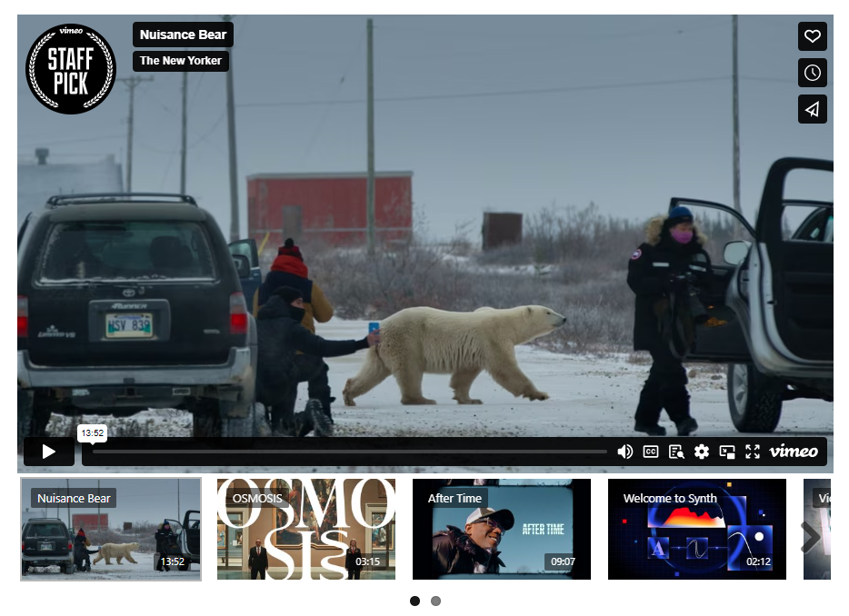
Task: Like the video with the heart icon
Action: [813, 36]
